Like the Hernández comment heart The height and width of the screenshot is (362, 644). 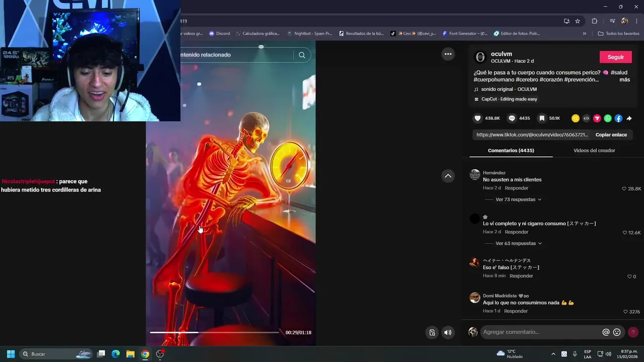624,189
